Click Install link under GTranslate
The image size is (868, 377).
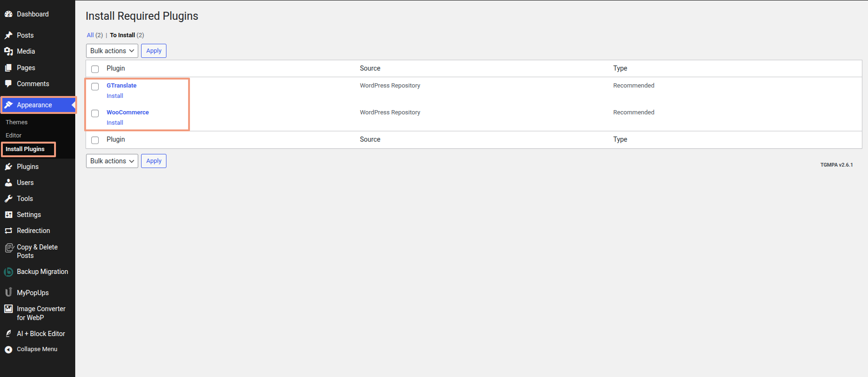[x=115, y=96]
